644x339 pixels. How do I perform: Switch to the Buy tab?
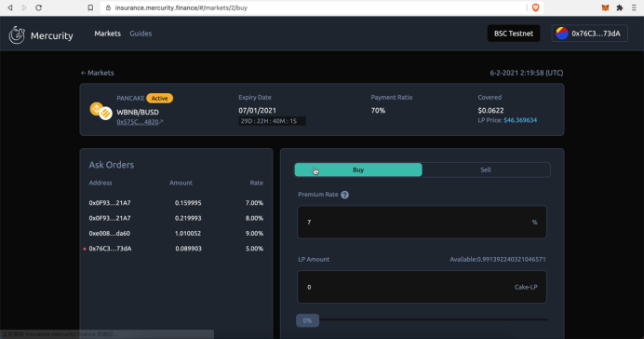click(358, 169)
